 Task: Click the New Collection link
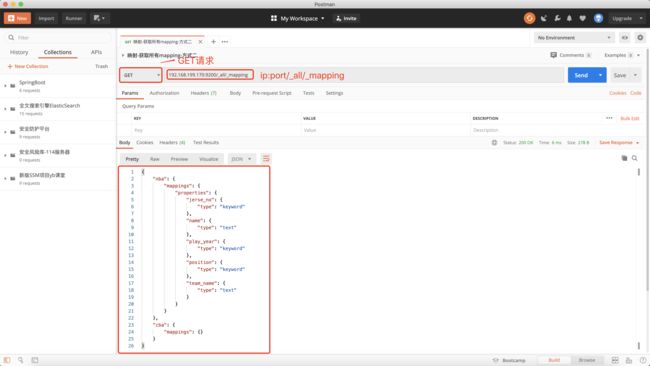(28, 66)
